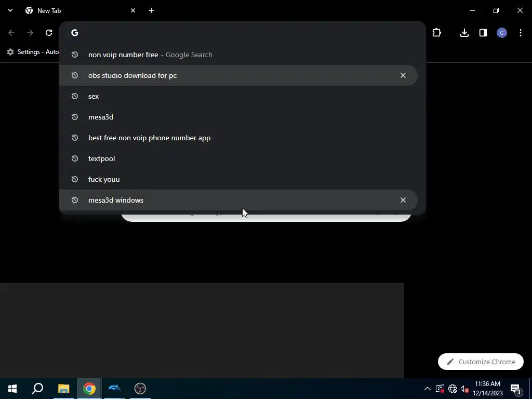Open the tab search dropdown chevron
The image size is (532, 399).
10,10
